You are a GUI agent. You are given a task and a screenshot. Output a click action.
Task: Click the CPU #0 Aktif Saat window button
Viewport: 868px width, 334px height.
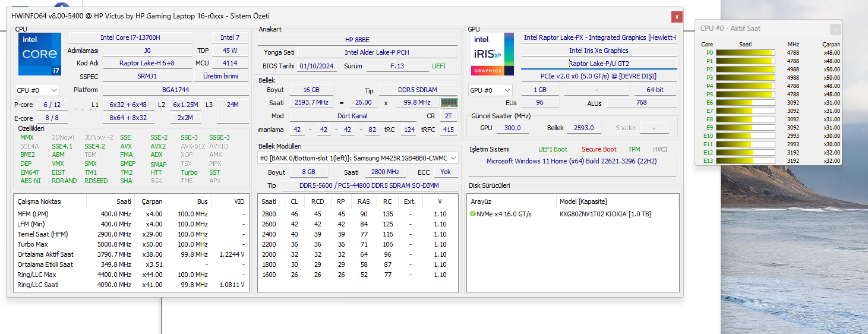click(x=835, y=29)
